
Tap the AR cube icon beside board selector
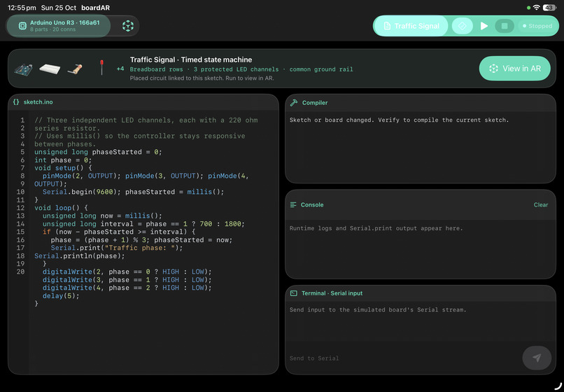pos(127,26)
